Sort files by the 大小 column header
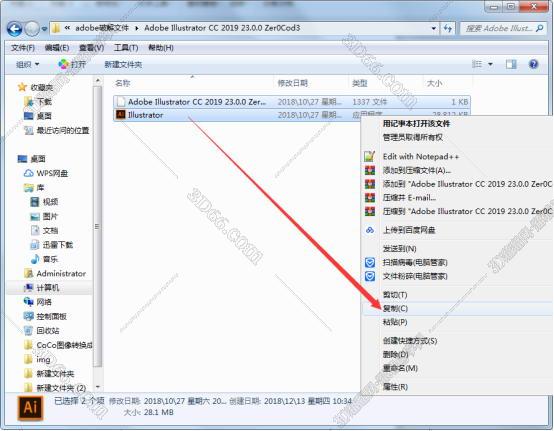Screen dimensions: 554x431 point(435,83)
